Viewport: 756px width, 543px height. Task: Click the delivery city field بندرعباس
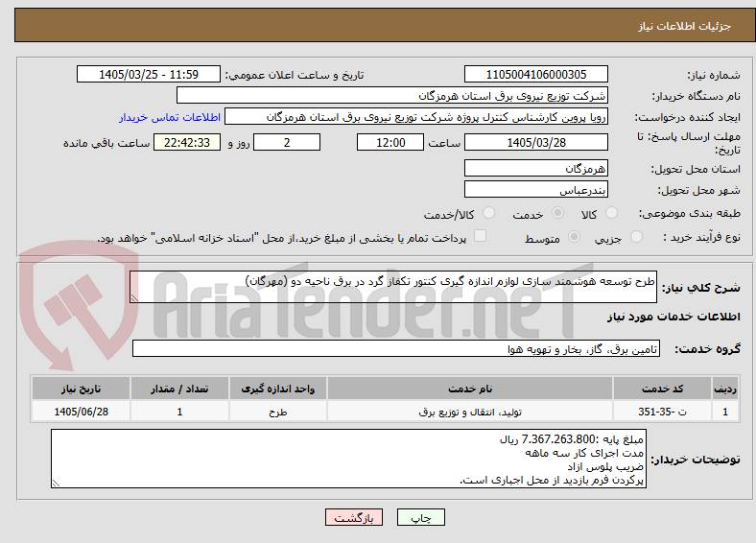(535, 190)
